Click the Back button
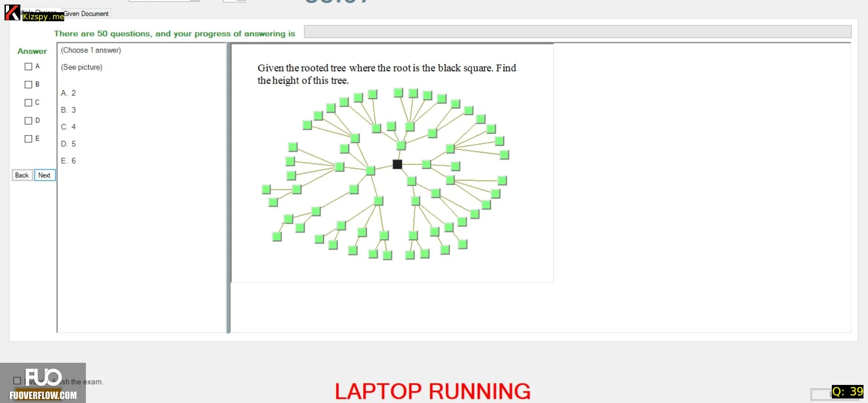The width and height of the screenshot is (868, 403). pyautogui.click(x=22, y=175)
